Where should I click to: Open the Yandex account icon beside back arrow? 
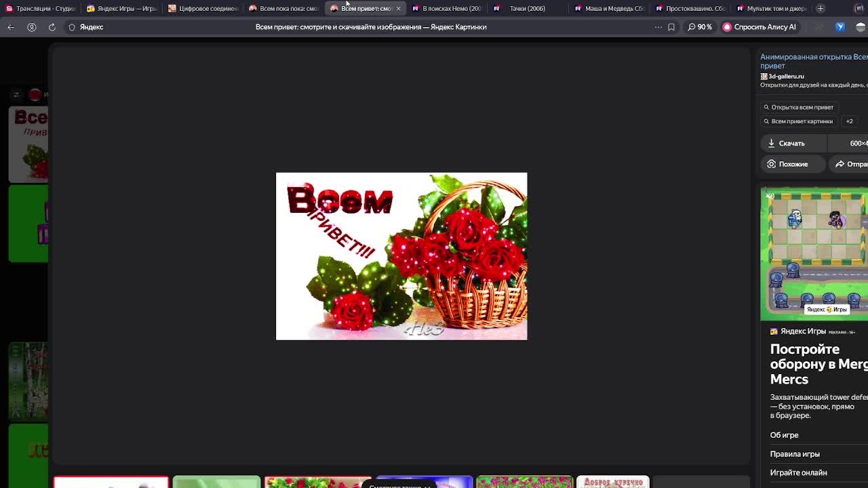point(31,27)
